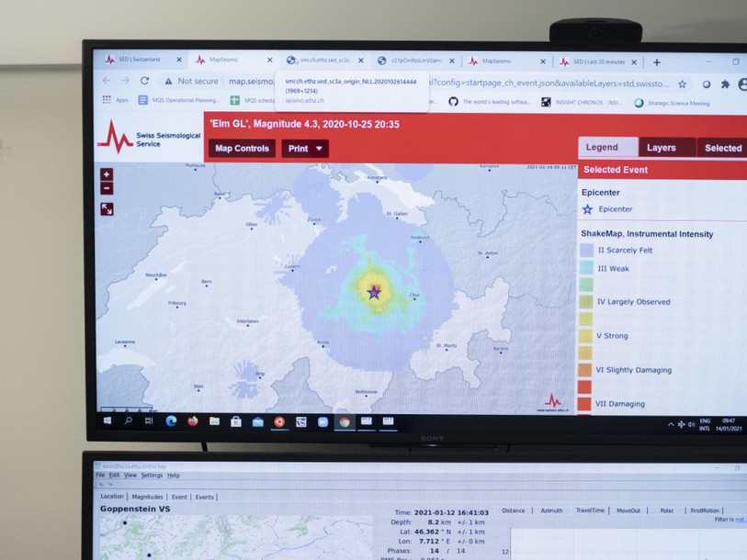The image size is (747, 560).
Task: Click the Map Controls button
Action: point(242,149)
